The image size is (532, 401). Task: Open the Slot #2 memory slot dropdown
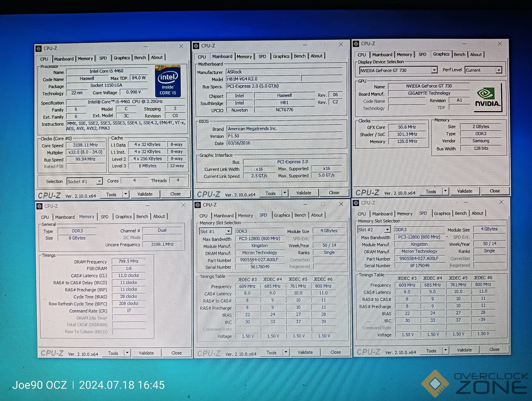pos(387,230)
